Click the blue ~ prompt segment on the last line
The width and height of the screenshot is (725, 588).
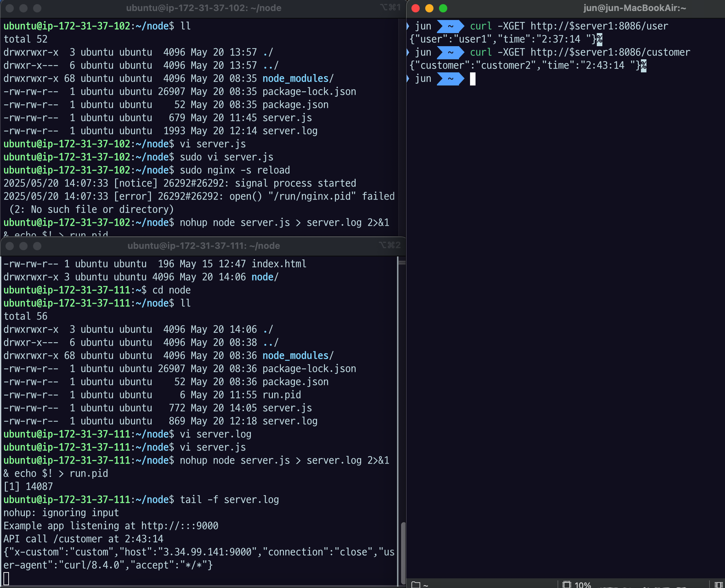[x=450, y=79]
